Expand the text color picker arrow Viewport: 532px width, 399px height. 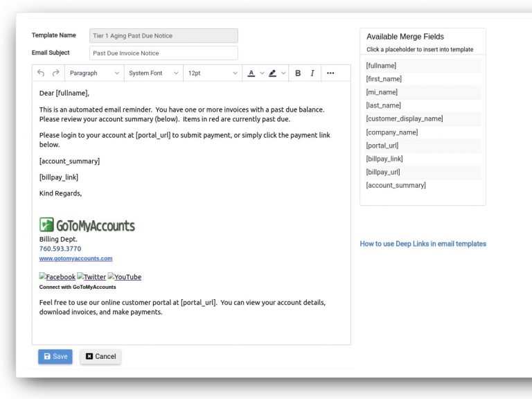pos(262,73)
